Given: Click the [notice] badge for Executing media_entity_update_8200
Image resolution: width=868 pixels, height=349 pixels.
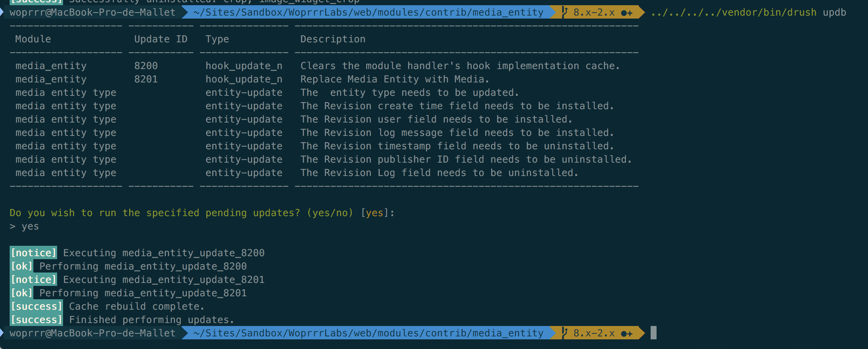Looking at the screenshot, I should coord(33,253).
